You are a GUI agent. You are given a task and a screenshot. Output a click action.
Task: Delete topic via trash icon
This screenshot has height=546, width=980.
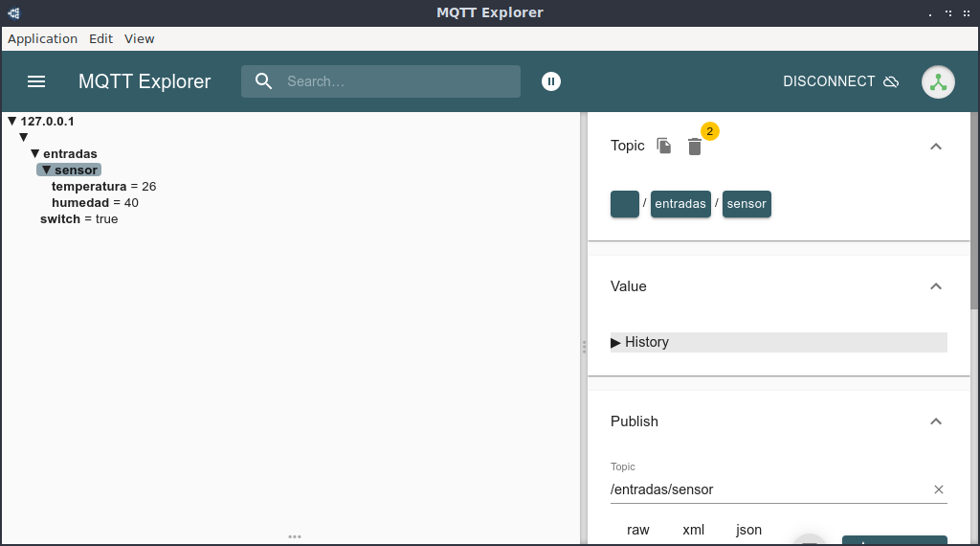(x=695, y=147)
